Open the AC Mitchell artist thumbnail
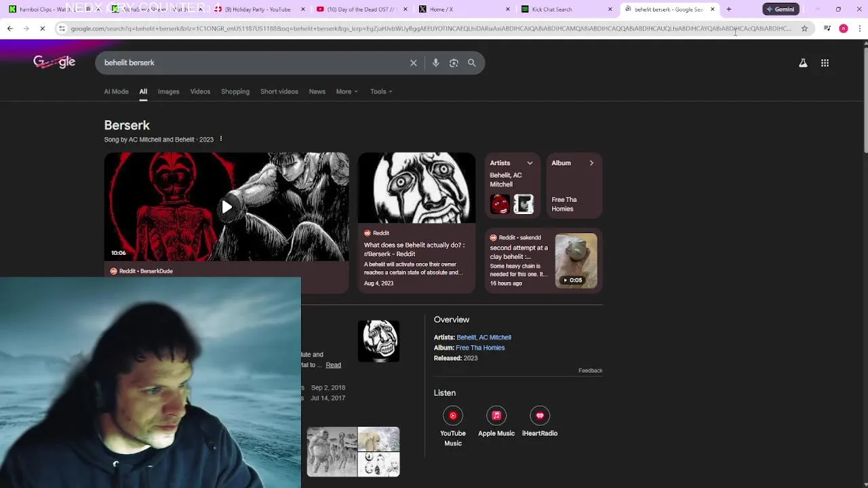 coord(524,204)
